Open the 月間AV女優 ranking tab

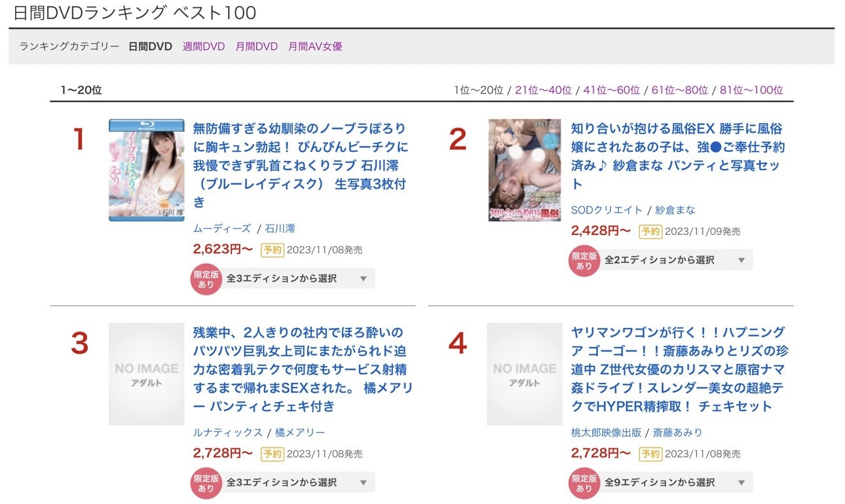pos(315,46)
